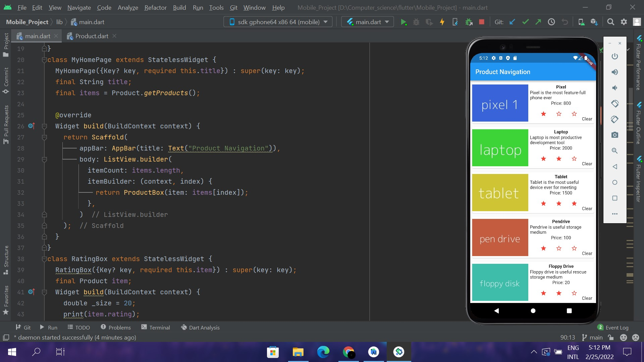Set Laptop rating to third star
Viewport: 644px width, 362px height.
(574, 159)
